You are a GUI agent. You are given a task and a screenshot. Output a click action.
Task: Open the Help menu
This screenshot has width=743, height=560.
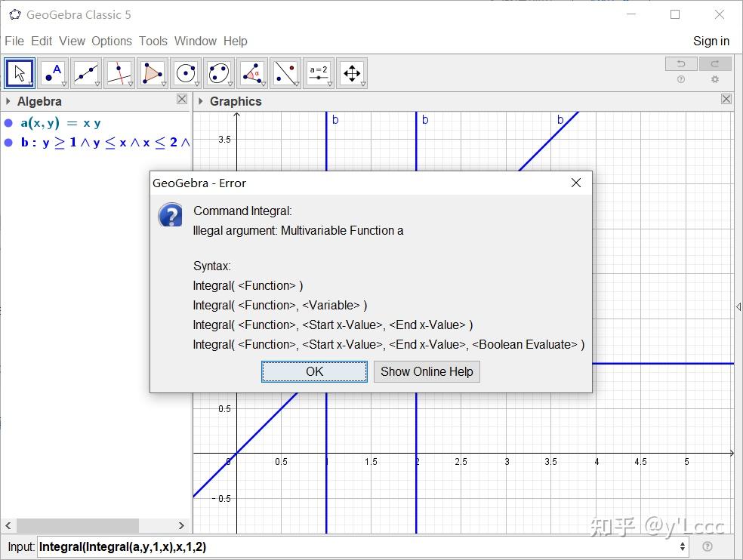coord(236,42)
